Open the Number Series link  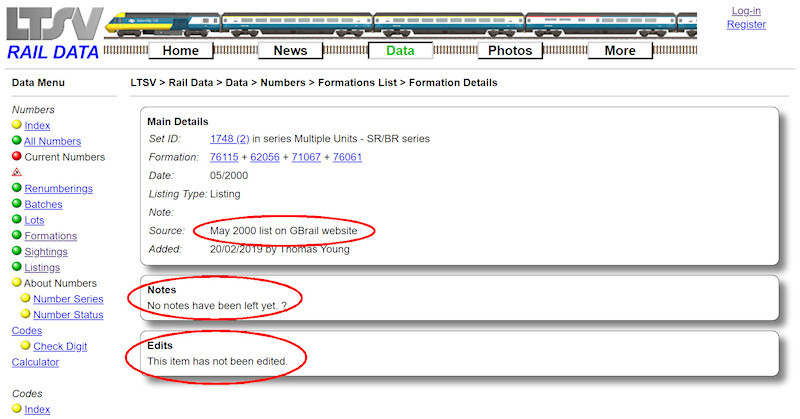click(68, 299)
